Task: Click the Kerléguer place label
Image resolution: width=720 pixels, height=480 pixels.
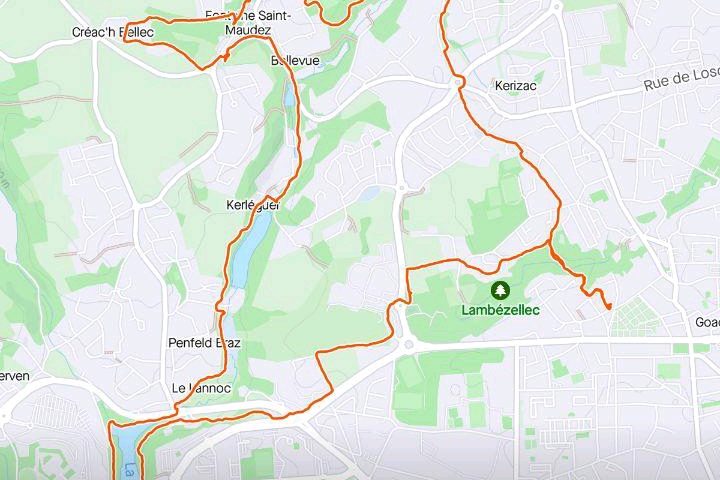Action: pos(253,205)
